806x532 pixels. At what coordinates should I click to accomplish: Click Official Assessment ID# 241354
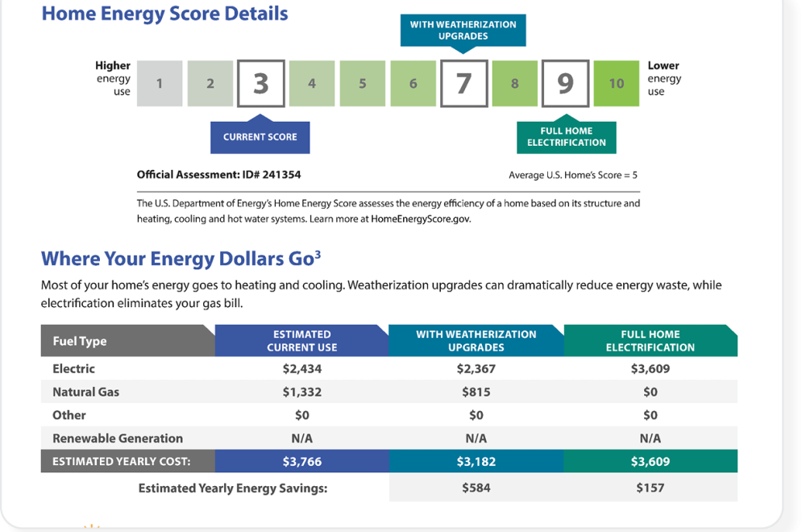click(219, 175)
